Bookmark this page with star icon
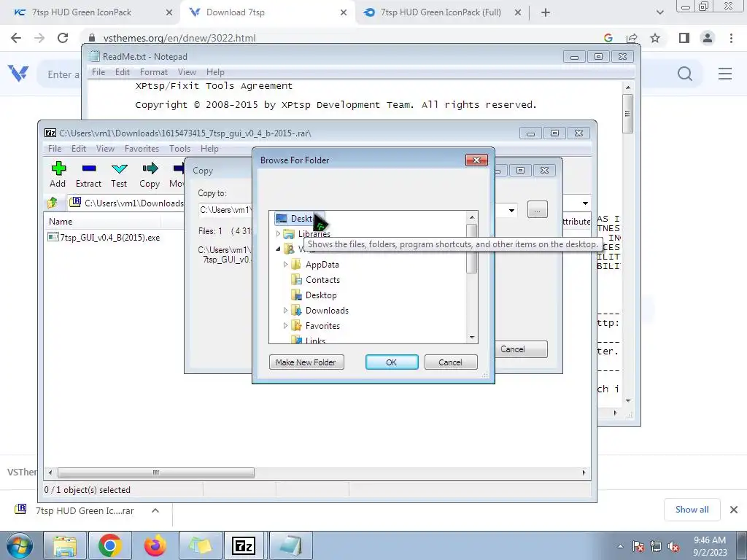The width and height of the screenshot is (747, 560). click(x=655, y=38)
